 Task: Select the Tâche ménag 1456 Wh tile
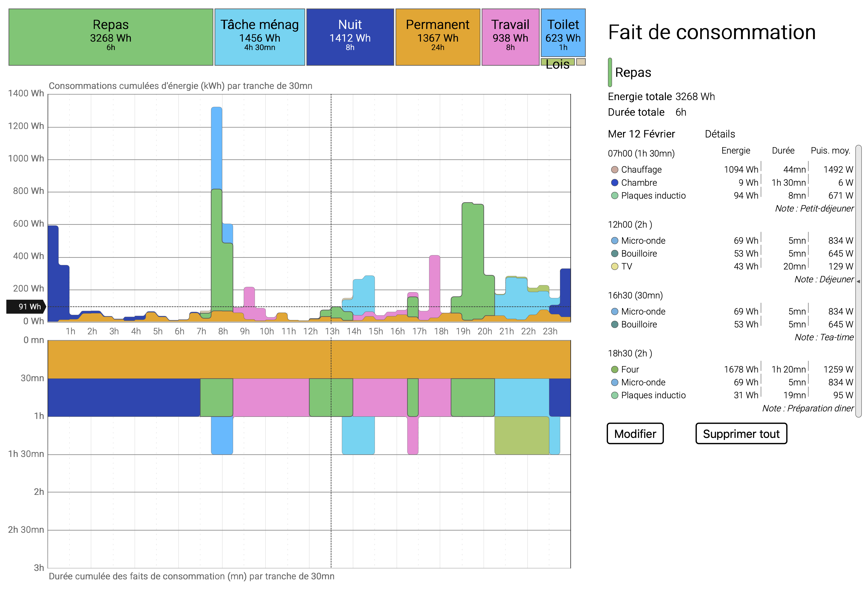[x=259, y=37]
